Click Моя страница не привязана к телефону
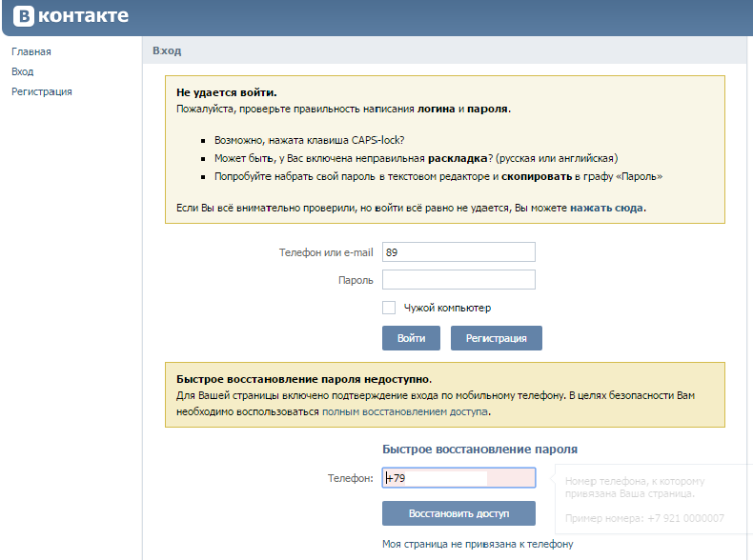The width and height of the screenshot is (753, 560). pos(478,544)
